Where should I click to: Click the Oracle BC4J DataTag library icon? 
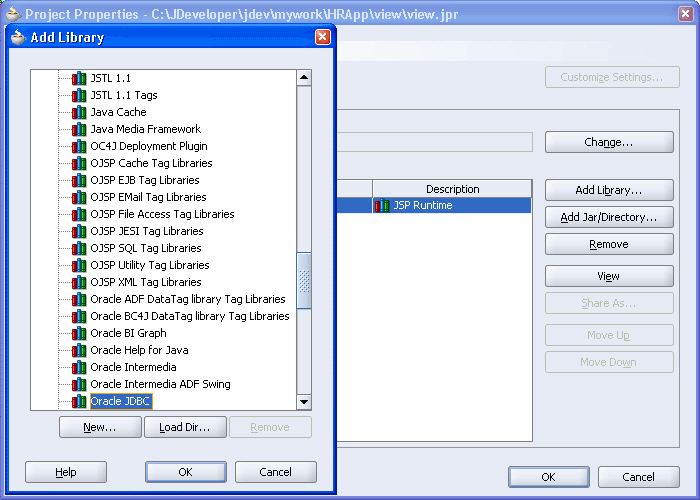pos(79,316)
